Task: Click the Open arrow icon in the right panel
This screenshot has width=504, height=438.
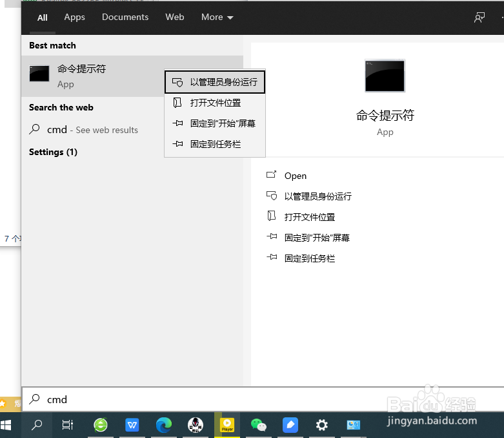Action: click(x=271, y=175)
